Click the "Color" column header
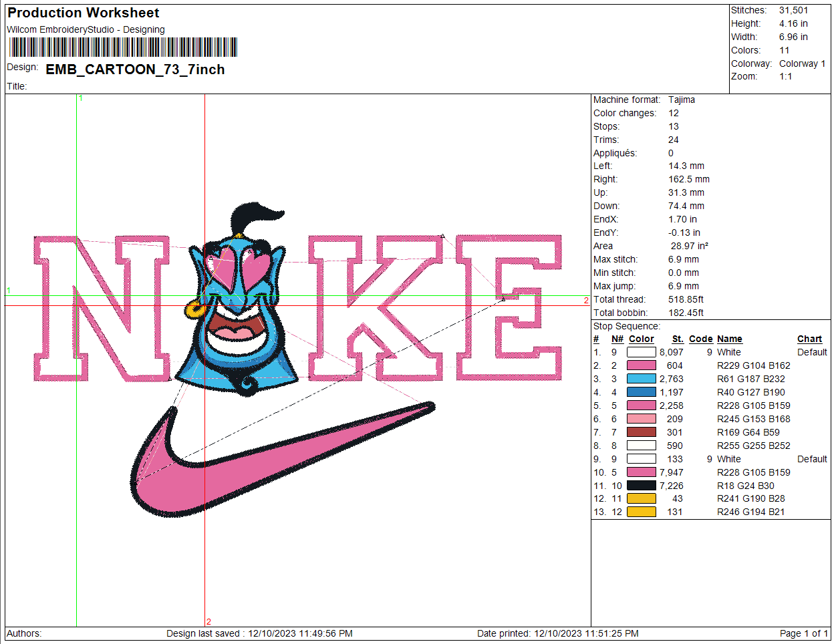The width and height of the screenshot is (834, 644). pos(642,339)
